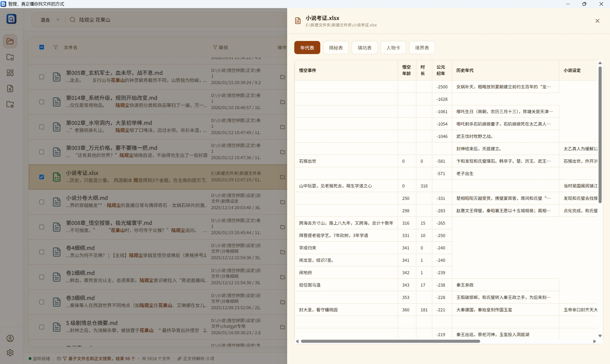610x364 pixels.
Task: Switch to the 揭秘表 sheet tab
Action: [x=336, y=48]
